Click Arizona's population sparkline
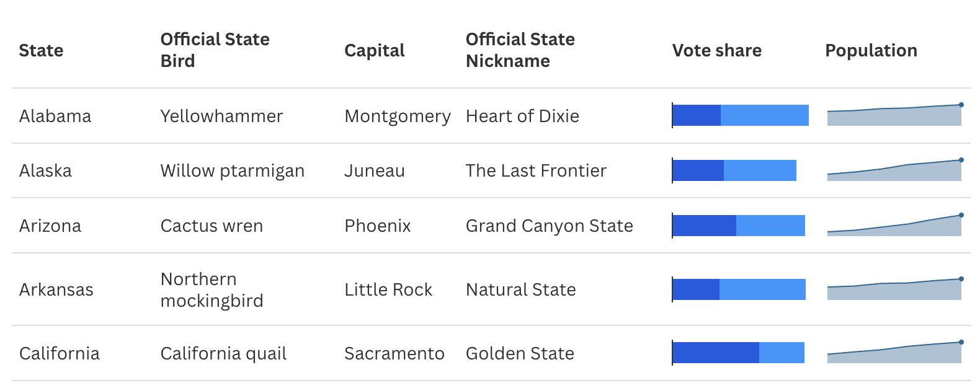 pyautogui.click(x=894, y=225)
